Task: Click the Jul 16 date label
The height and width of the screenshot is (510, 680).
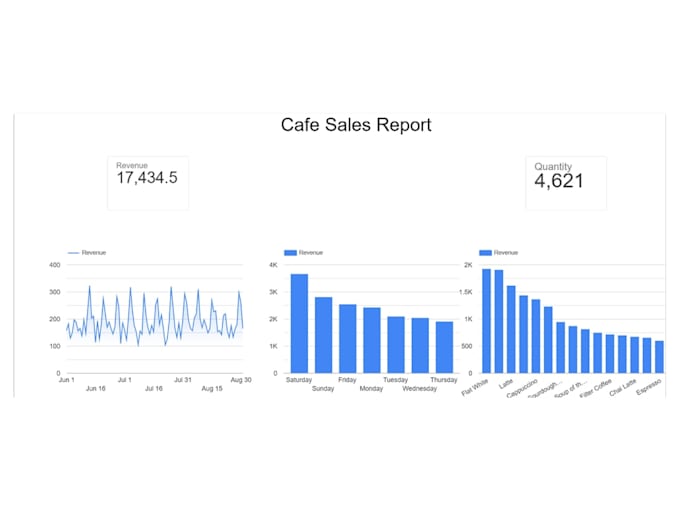Action: pyautogui.click(x=154, y=389)
